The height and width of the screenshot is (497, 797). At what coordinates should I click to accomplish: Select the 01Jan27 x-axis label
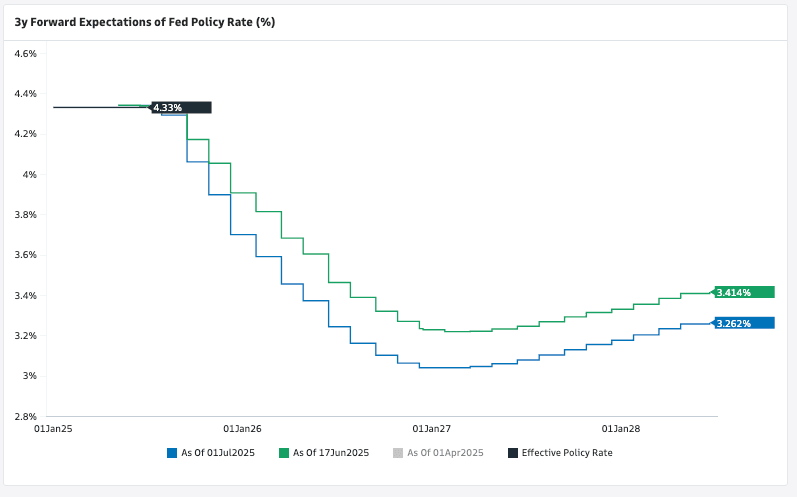pos(432,429)
